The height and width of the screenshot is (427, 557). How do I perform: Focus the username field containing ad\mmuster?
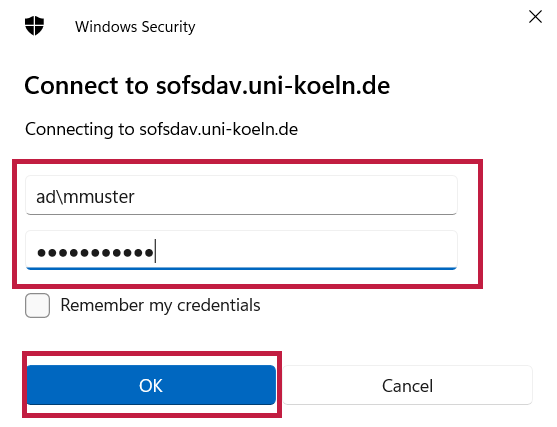(241, 195)
